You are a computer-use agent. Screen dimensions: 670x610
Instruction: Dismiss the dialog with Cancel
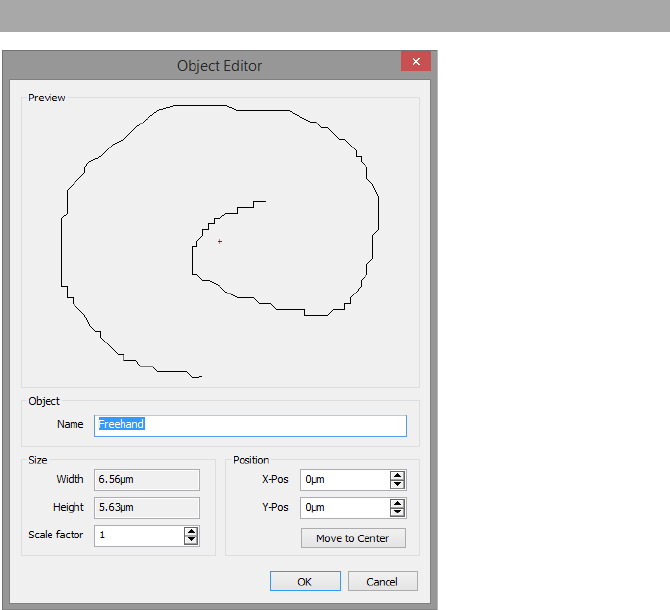coord(381,581)
